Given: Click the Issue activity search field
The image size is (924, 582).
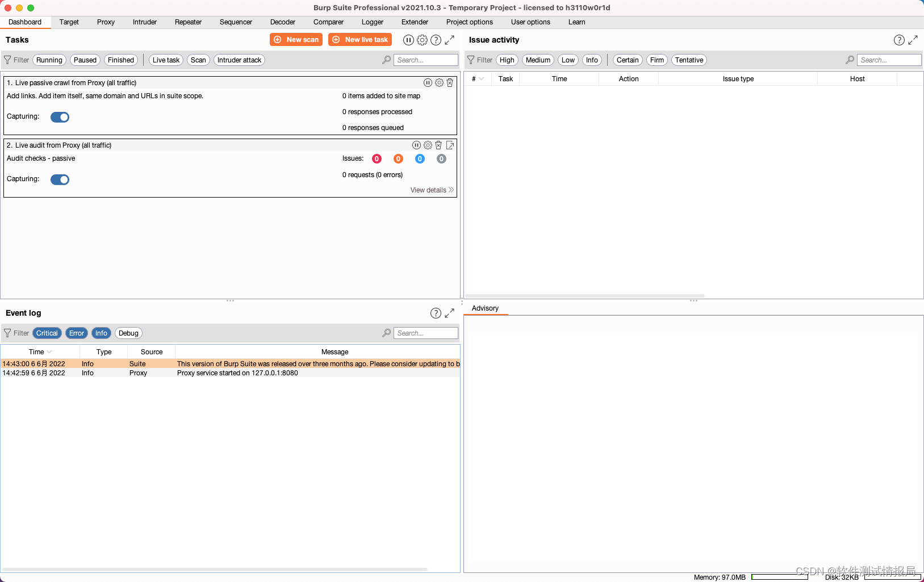Looking at the screenshot, I should 889,60.
